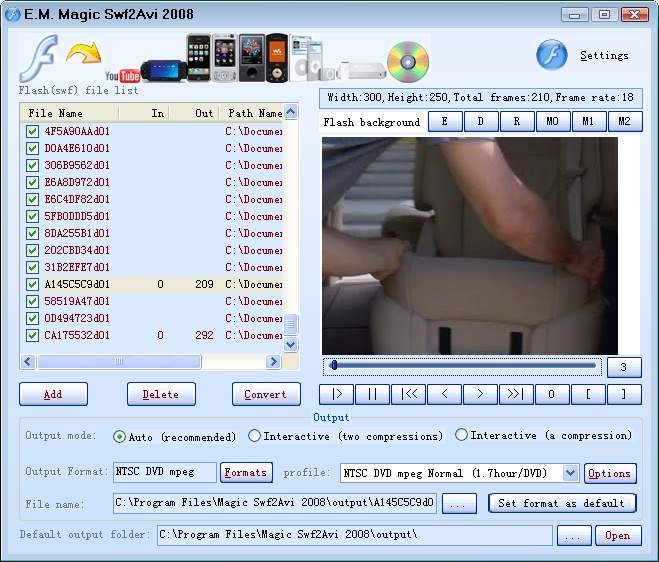Click the M2 background button
This screenshot has width=659, height=562.
[625, 121]
